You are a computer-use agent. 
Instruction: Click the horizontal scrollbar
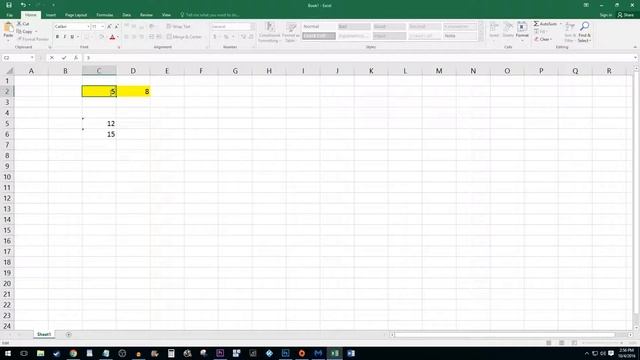tap(505, 335)
